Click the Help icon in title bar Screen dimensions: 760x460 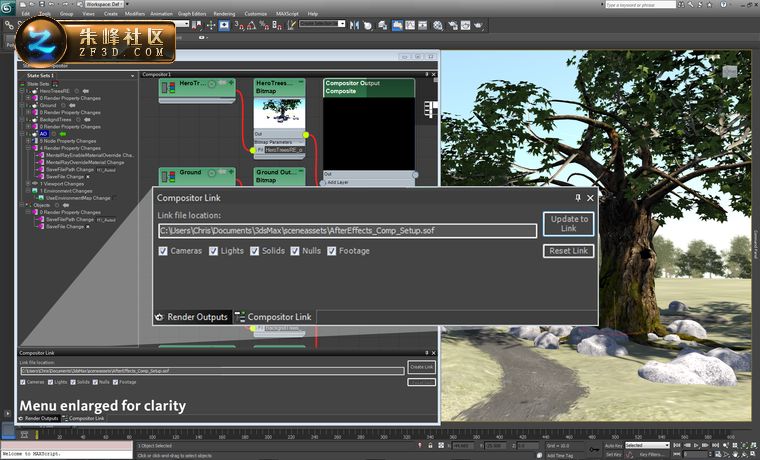[724, 4]
